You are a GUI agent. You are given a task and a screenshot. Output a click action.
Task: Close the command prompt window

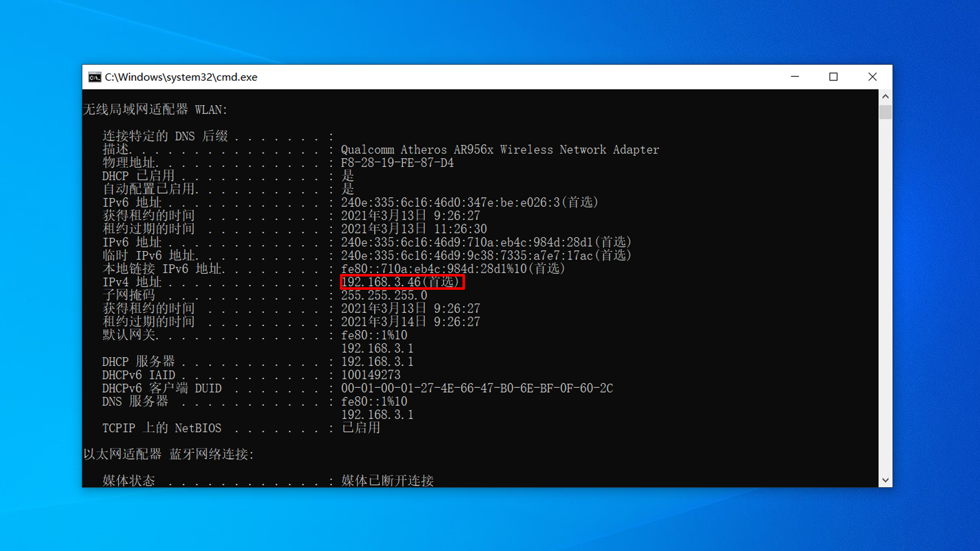pyautogui.click(x=872, y=77)
